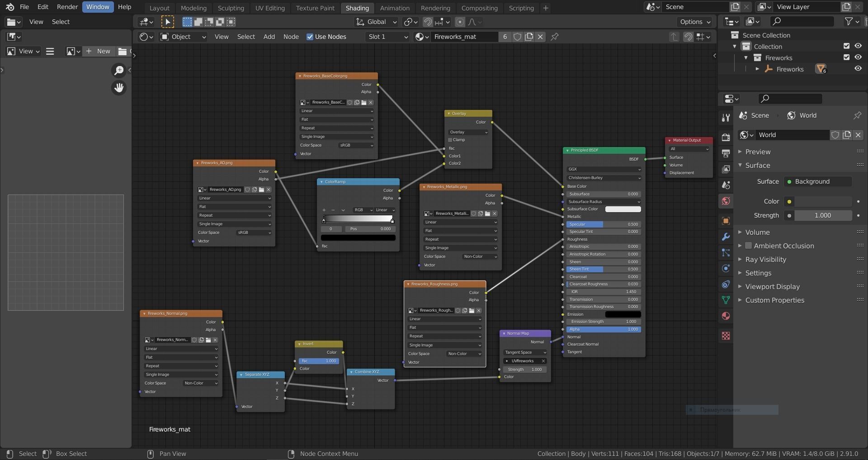This screenshot has height=460, width=868.
Task: Uncheck the Use Nodes checkbox
Action: (x=310, y=37)
